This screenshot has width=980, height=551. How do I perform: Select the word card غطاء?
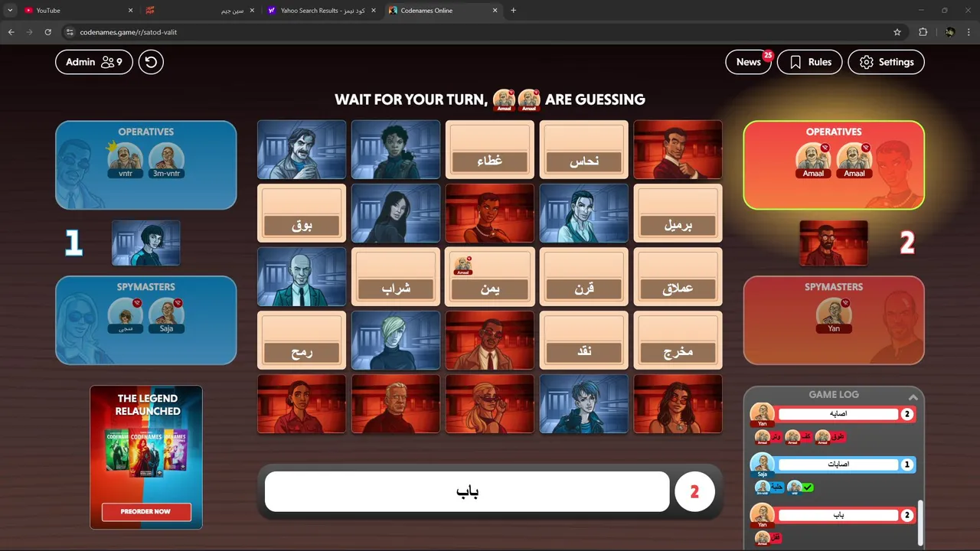click(x=489, y=150)
